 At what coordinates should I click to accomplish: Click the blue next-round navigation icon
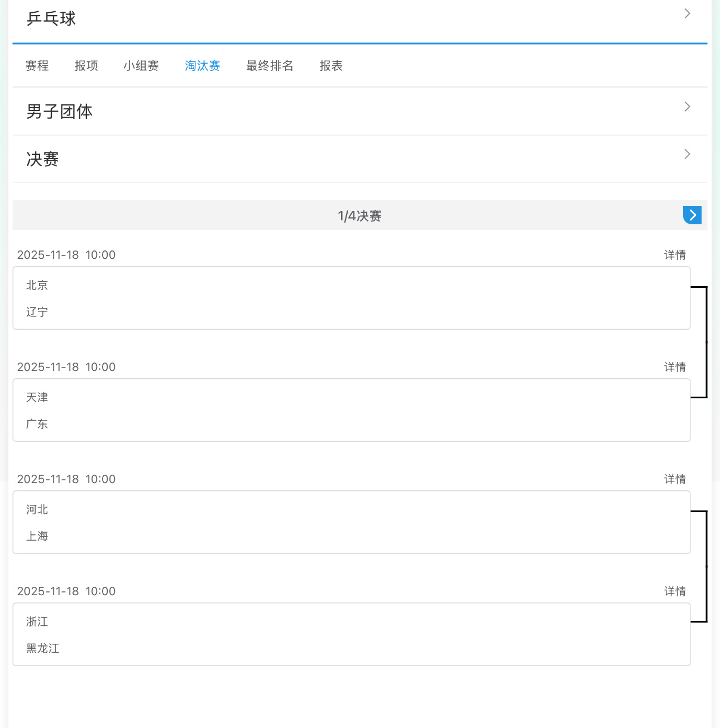coord(692,215)
